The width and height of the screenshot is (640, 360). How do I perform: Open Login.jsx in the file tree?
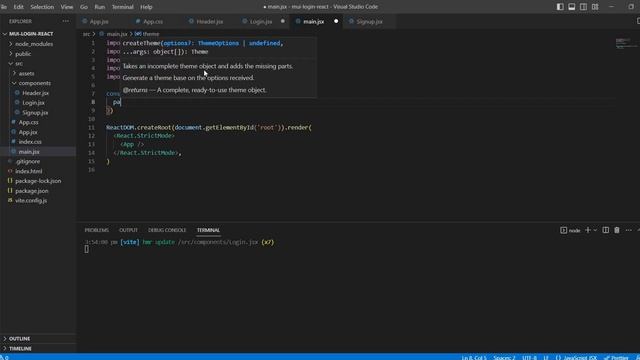point(33,103)
